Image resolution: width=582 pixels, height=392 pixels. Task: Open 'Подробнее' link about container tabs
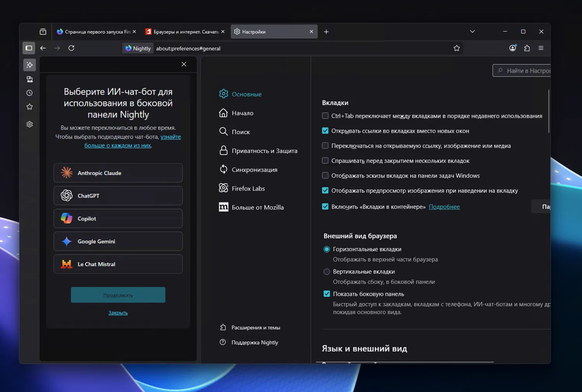444,207
